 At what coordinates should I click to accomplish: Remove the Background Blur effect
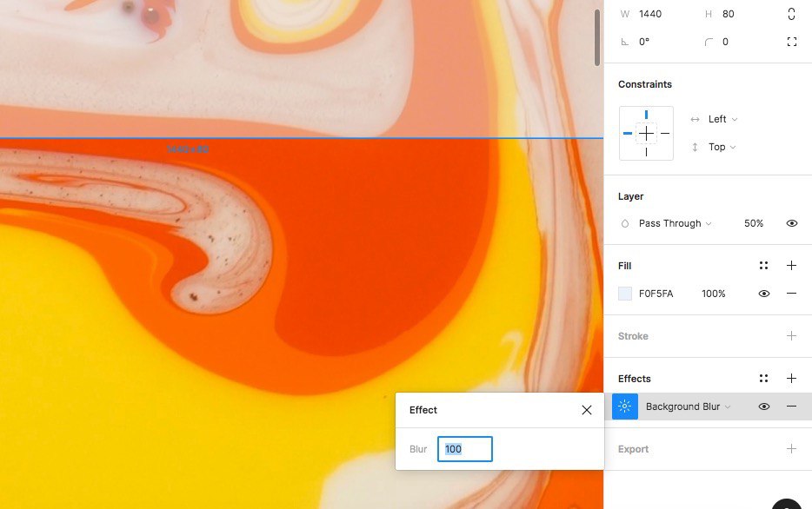[x=791, y=406]
